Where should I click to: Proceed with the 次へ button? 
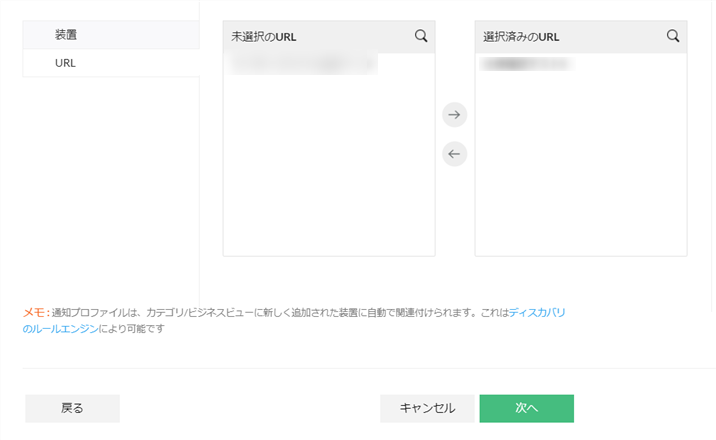526,408
